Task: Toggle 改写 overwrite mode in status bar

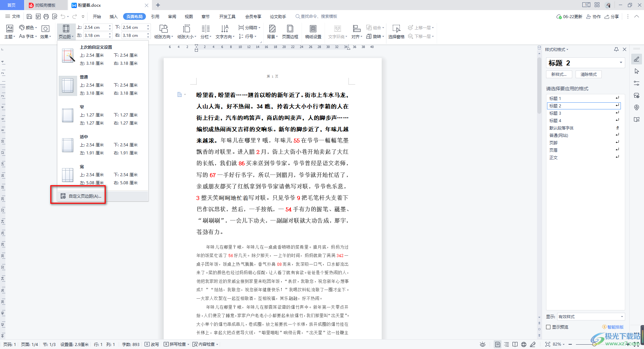Action: [152, 344]
